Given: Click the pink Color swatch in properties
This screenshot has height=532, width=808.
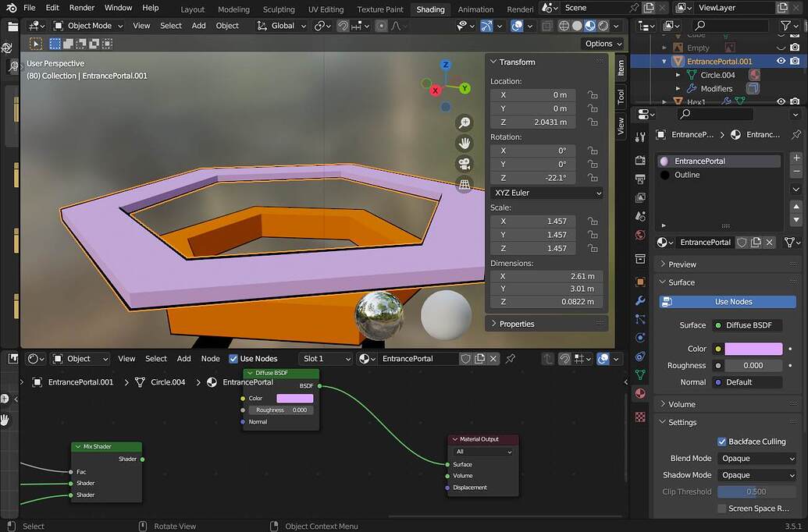Looking at the screenshot, I should [x=753, y=349].
